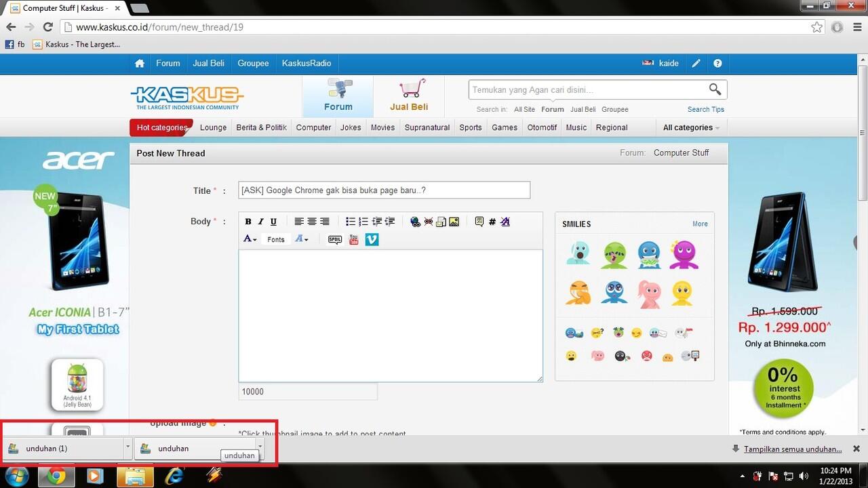Apply underline formatting in the body editor
Screen dimensions: 868x488
273,222
